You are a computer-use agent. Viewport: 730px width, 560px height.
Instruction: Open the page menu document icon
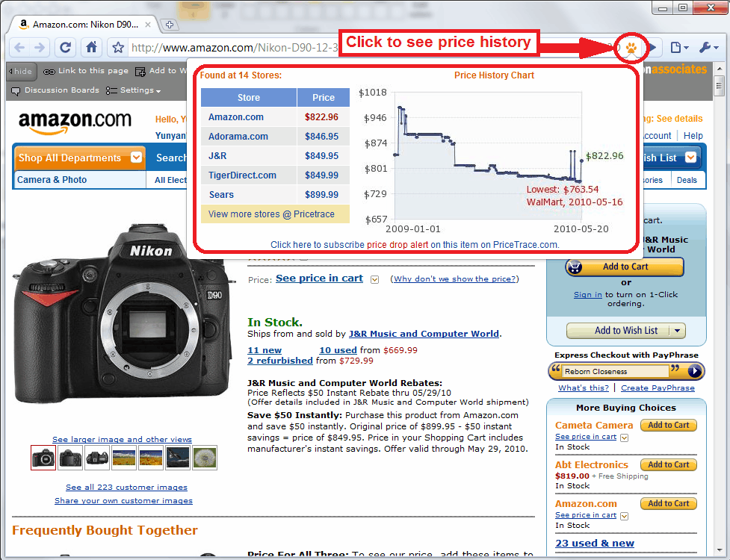[678, 47]
